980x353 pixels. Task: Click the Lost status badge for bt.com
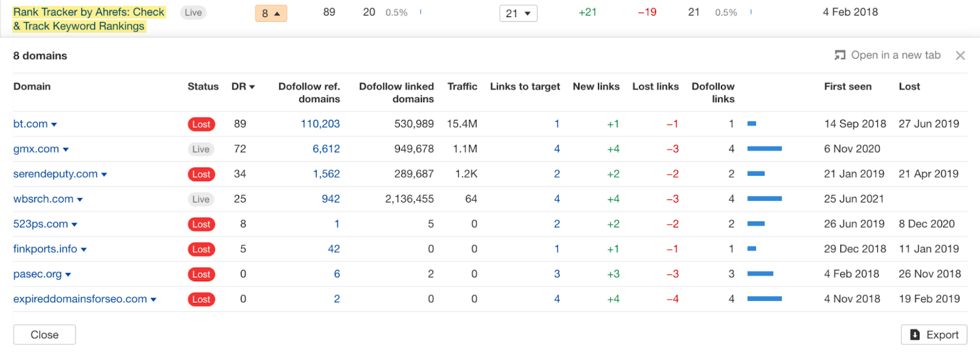tap(201, 124)
